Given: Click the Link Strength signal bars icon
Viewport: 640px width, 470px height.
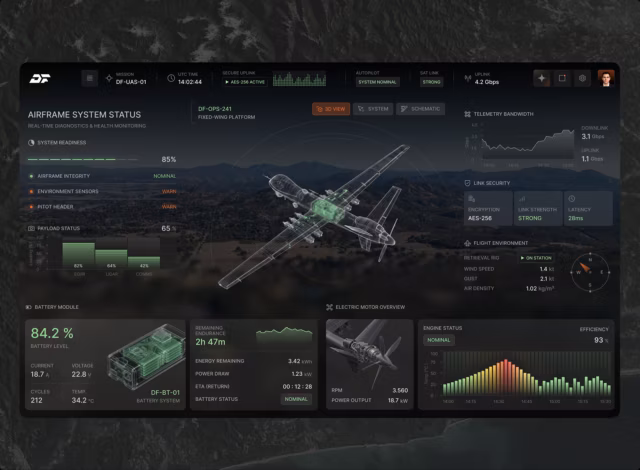Looking at the screenshot, I should point(522,199).
